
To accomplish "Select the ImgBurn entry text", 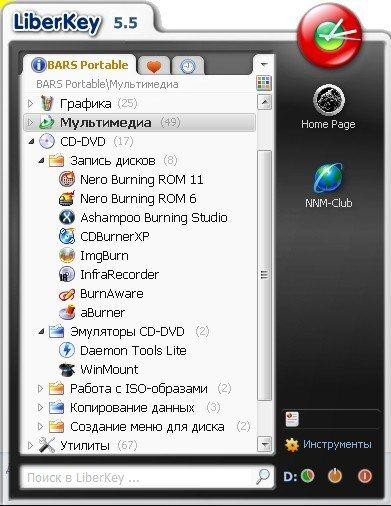I will point(104,256).
